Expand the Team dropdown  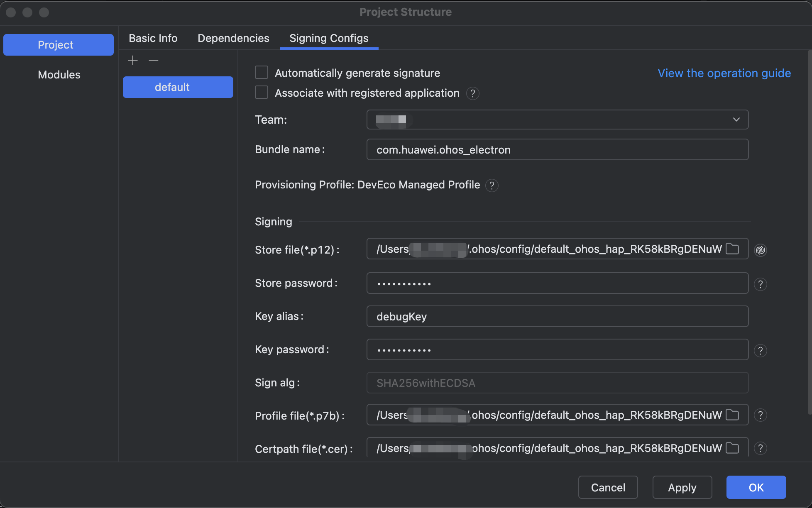coord(736,120)
